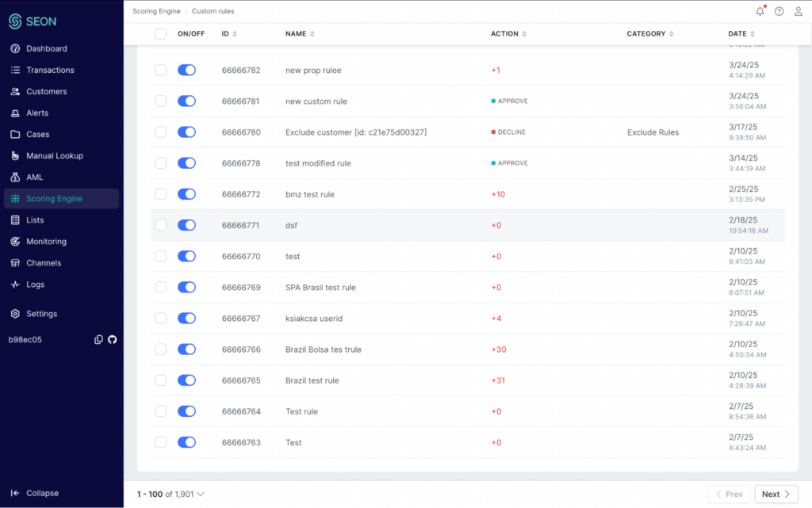Open the Scoring Engine breadcrumb link
This screenshot has width=812, height=508.
point(156,11)
